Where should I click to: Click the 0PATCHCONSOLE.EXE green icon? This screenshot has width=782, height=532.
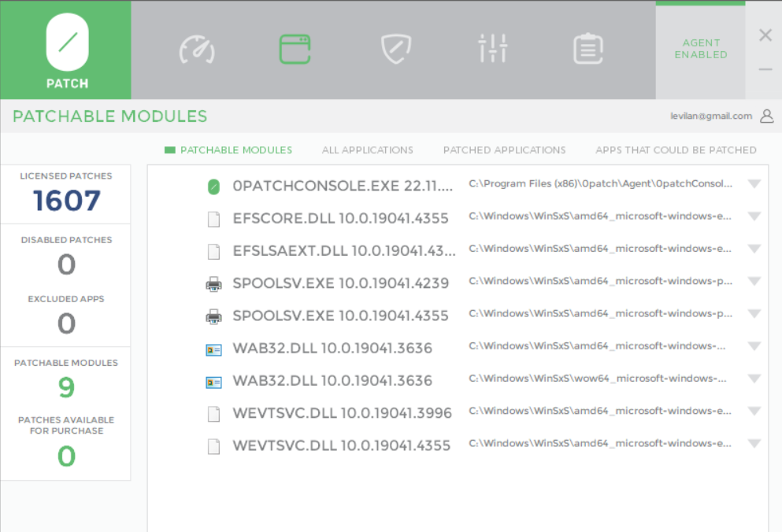pyautogui.click(x=213, y=187)
